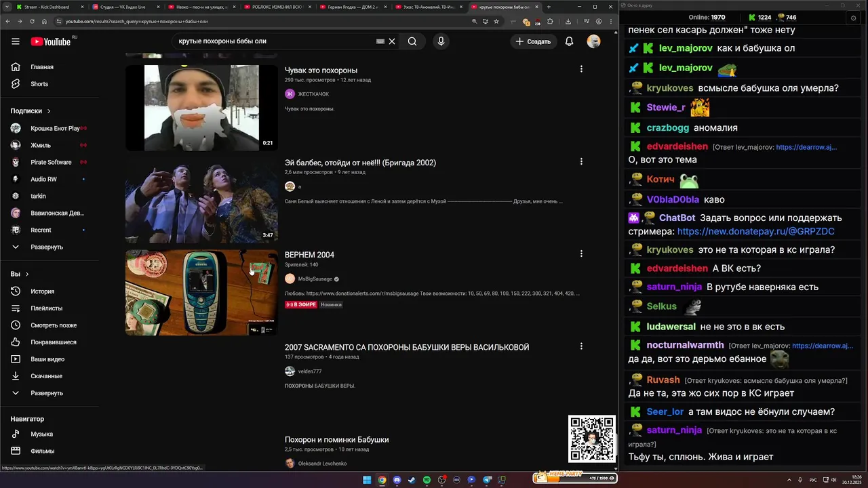The height and width of the screenshot is (488, 868).
Task: Open Чувак это похороны video thumbnail
Action: tap(201, 108)
